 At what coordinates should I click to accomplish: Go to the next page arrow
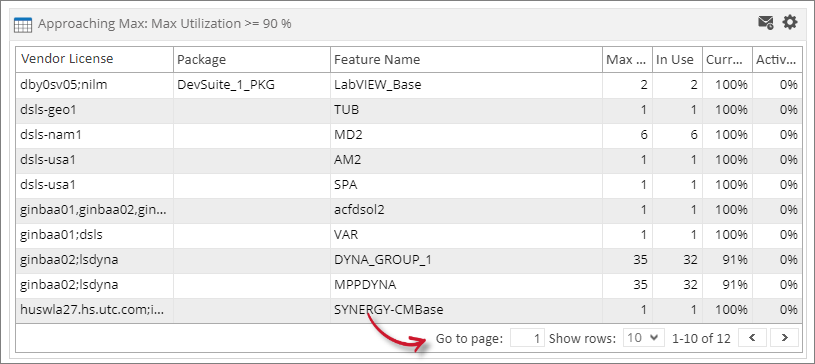point(784,338)
